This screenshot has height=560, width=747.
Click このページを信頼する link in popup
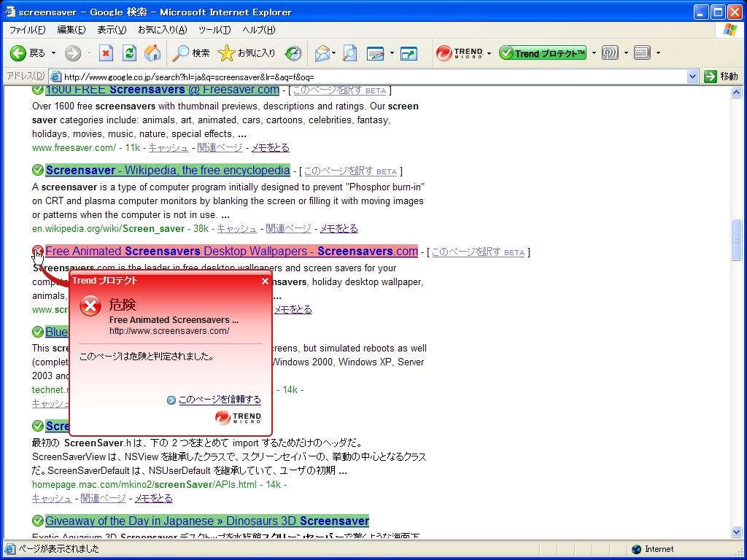coord(220,400)
